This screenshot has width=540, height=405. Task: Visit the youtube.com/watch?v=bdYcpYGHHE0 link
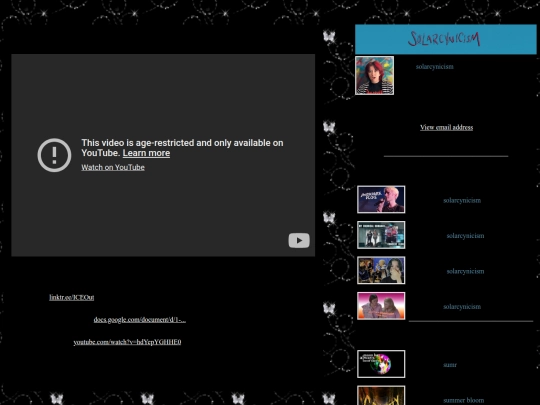click(127, 342)
